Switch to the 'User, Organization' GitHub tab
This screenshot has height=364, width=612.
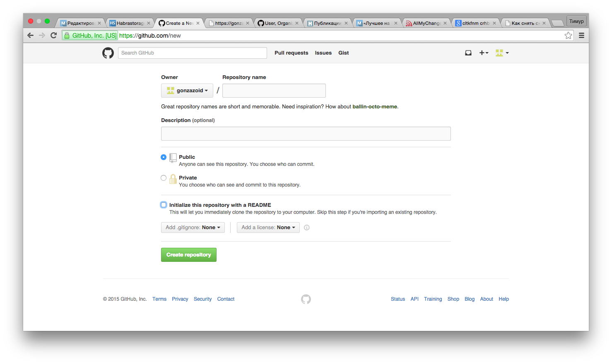[278, 23]
